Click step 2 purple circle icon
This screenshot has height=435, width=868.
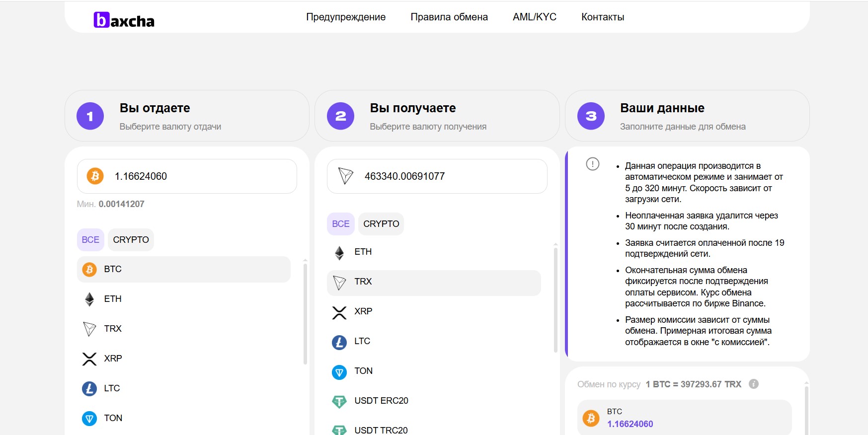340,116
